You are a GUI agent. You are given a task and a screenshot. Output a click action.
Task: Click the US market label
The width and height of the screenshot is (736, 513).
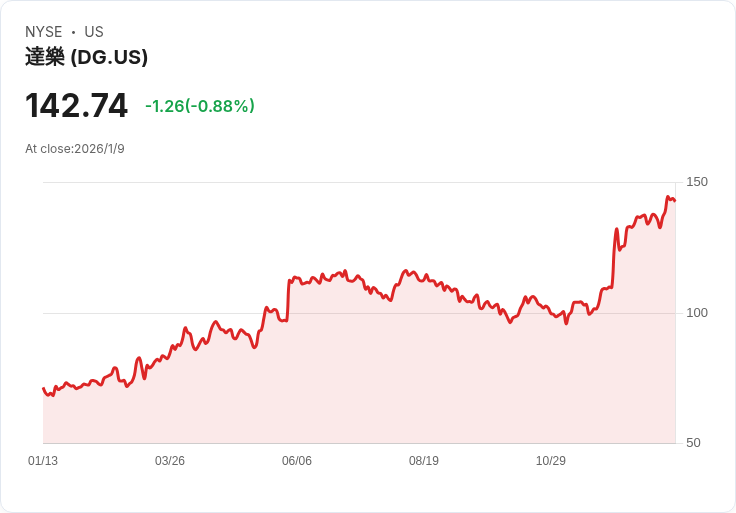click(x=94, y=32)
